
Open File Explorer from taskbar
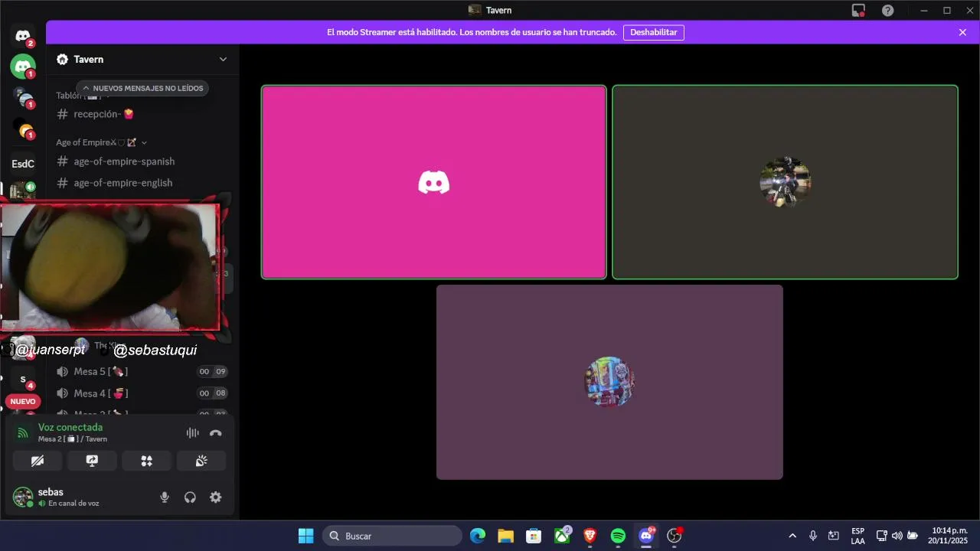pyautogui.click(x=505, y=536)
